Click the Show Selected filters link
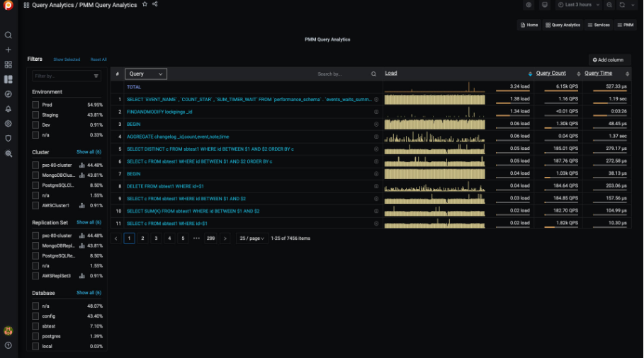The image size is (644, 358). coord(67,59)
